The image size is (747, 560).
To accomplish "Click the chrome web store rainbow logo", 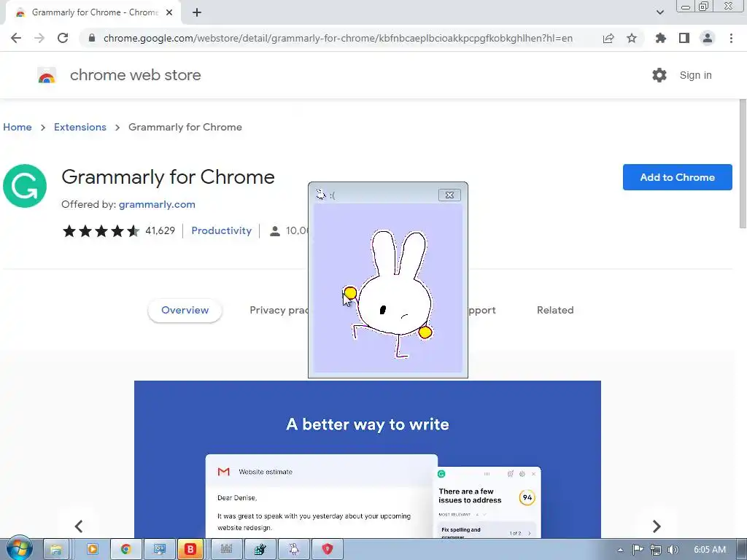I will tap(47, 75).
